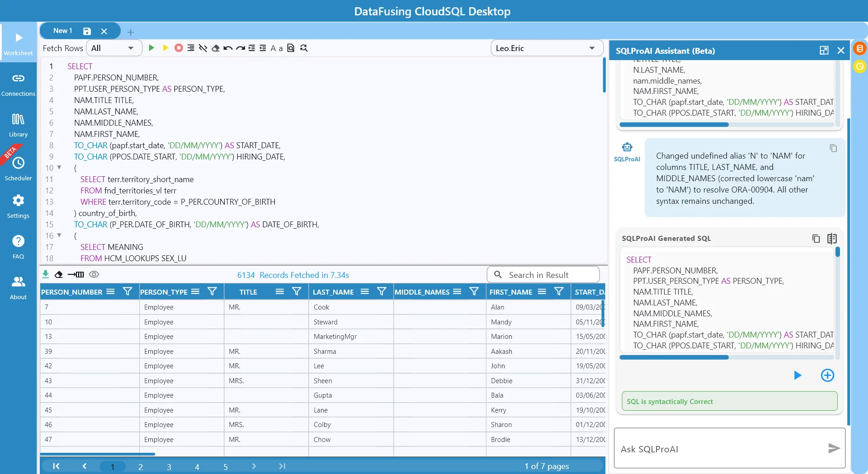The width and height of the screenshot is (868, 474).
Task: Save the New 1 worksheet
Action: 87,31
